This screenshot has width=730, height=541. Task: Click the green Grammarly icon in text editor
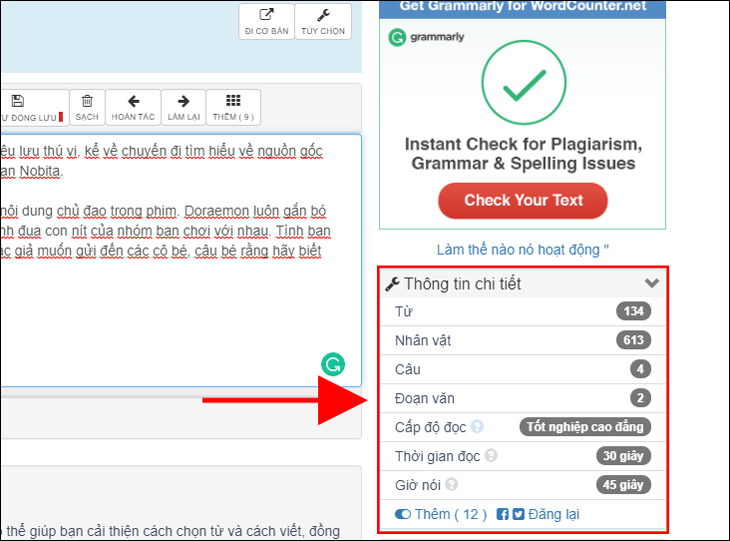coord(333,365)
